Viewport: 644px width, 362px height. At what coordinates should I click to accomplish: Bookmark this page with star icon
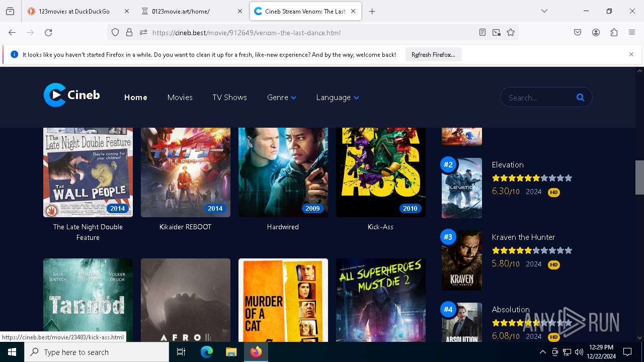(x=511, y=32)
